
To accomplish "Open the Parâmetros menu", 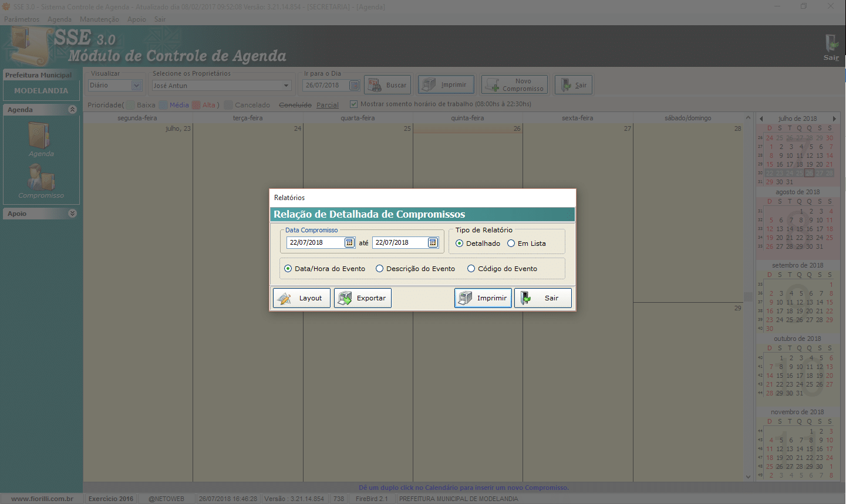I will (x=22, y=19).
